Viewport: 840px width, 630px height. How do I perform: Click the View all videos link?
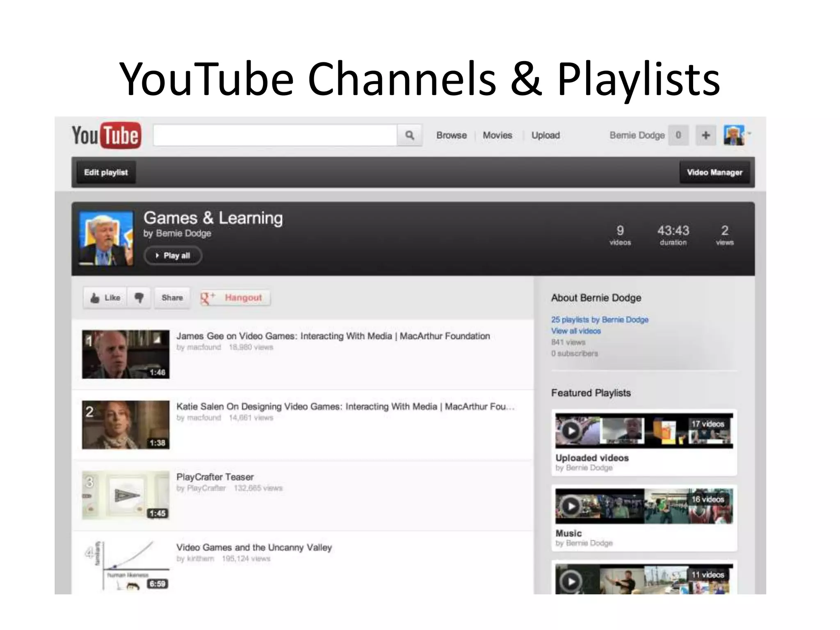tap(576, 331)
